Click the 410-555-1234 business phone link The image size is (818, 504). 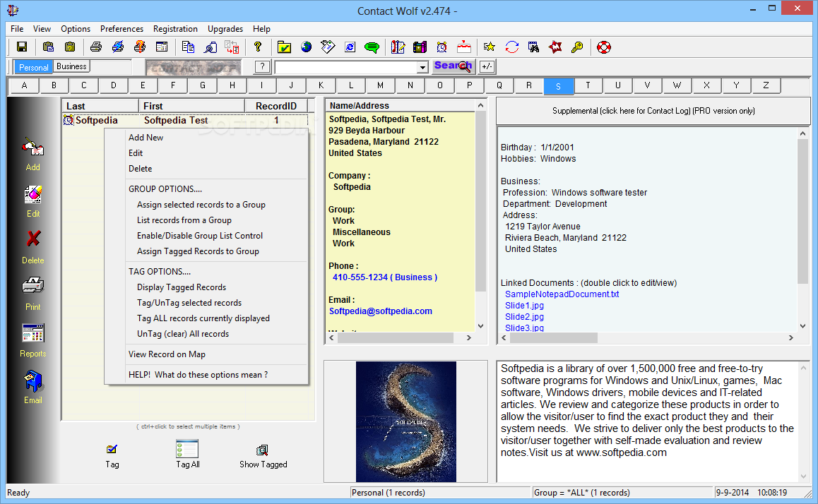pos(385,277)
